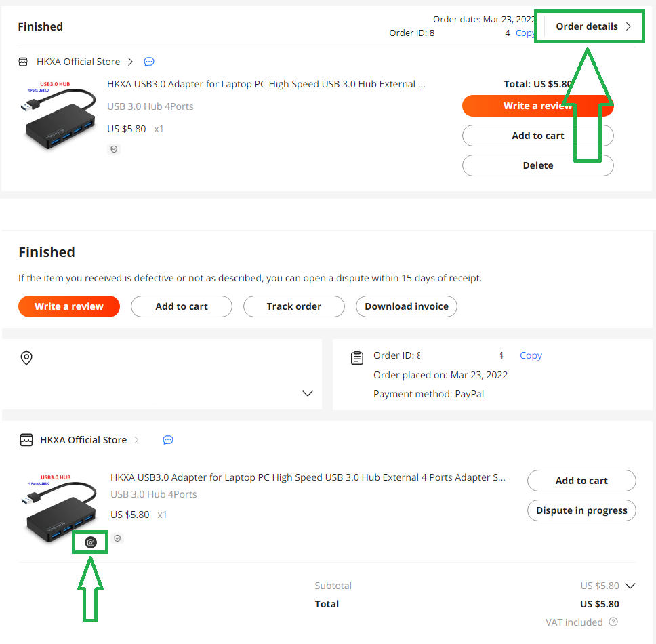The width and height of the screenshot is (656, 644).
Task: Open chat bubble beside lower HKXA Official Store
Action: point(168,440)
